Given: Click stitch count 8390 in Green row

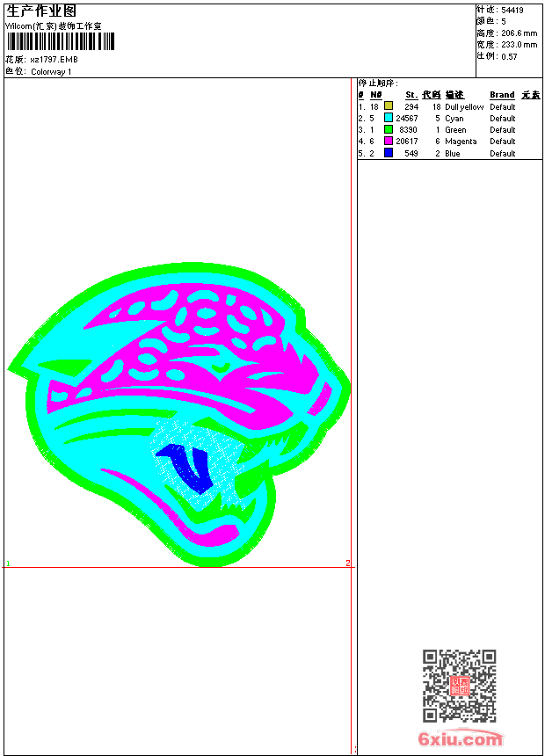Looking at the screenshot, I should click(408, 130).
